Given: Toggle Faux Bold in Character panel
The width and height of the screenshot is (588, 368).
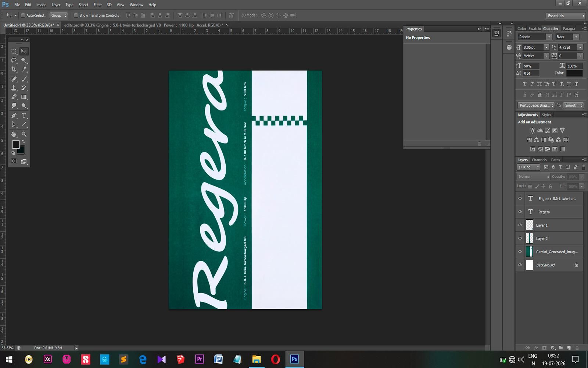Looking at the screenshot, I should 524,84.
